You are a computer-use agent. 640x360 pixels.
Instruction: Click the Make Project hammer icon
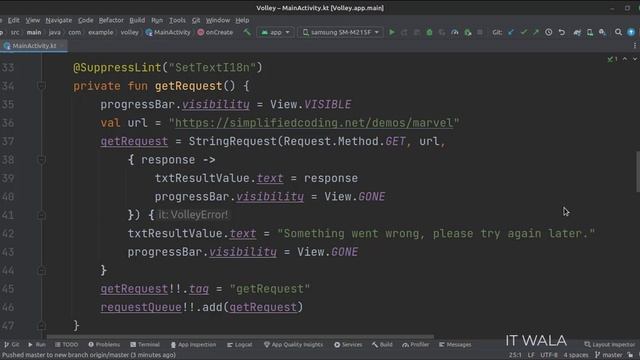click(x=247, y=32)
